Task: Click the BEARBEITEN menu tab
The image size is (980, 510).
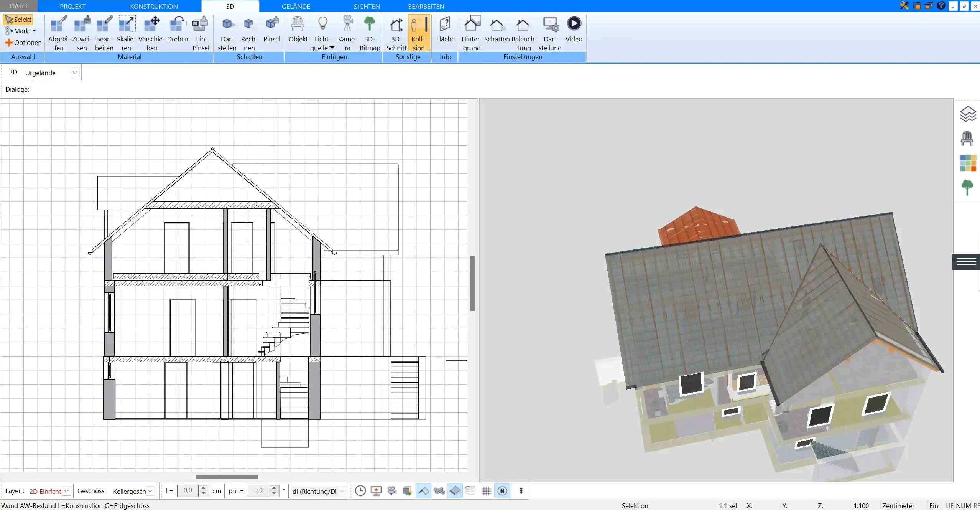Action: 425,6
